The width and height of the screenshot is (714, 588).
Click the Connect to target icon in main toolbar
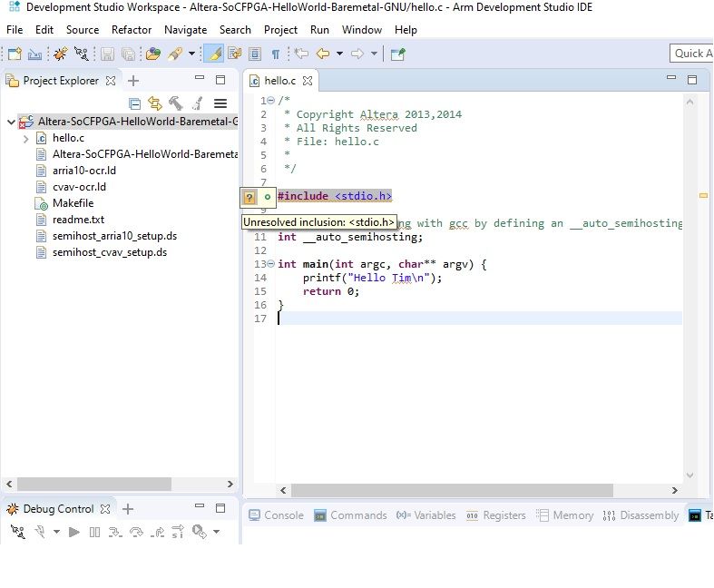tap(82, 54)
